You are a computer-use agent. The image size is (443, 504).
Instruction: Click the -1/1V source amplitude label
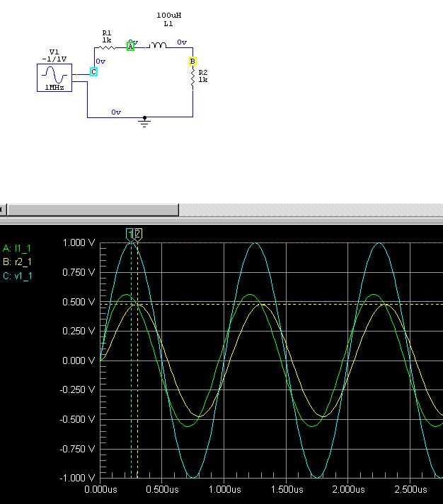point(54,59)
